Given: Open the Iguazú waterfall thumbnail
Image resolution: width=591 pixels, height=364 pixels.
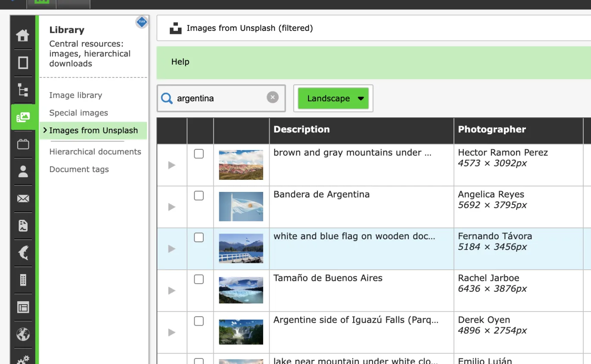Looking at the screenshot, I should tap(241, 332).
